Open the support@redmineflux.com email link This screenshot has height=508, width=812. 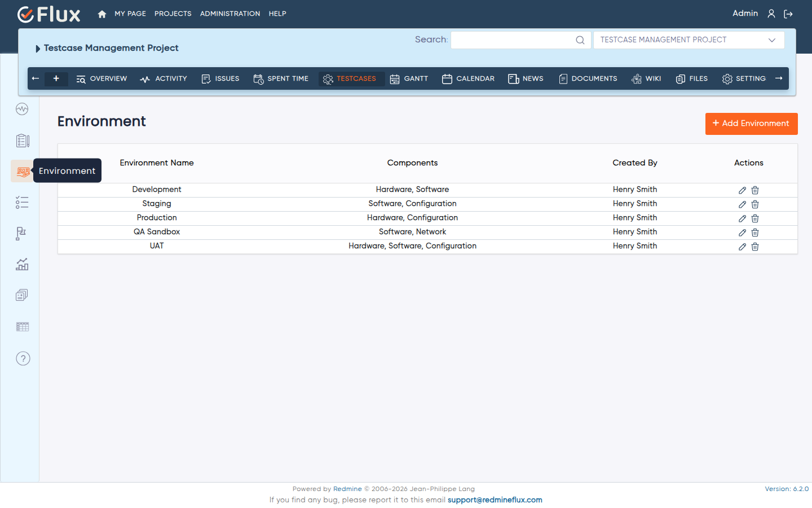point(495,500)
